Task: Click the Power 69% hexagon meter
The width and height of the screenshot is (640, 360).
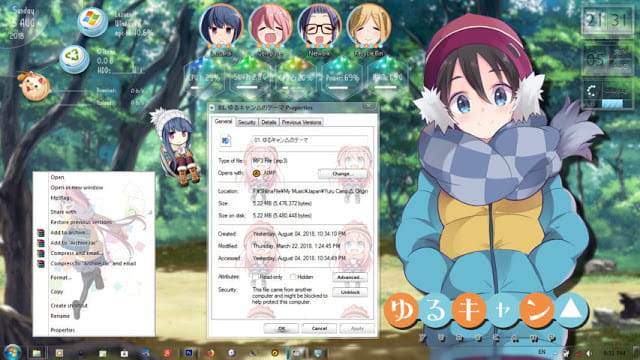Action: (342, 78)
